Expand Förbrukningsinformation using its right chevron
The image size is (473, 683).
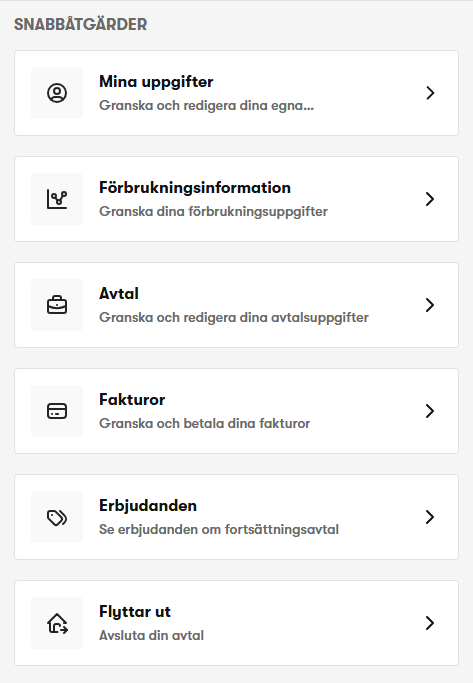click(430, 199)
